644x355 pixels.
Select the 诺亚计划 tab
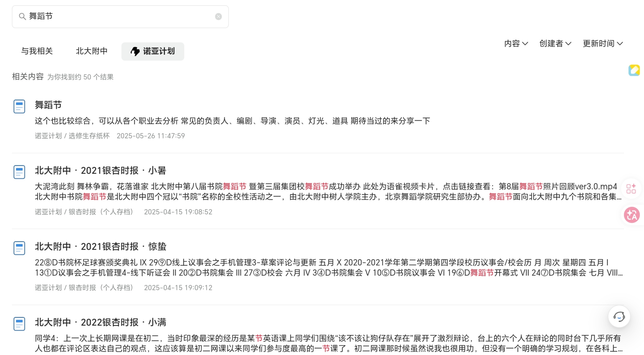pyautogui.click(x=153, y=51)
